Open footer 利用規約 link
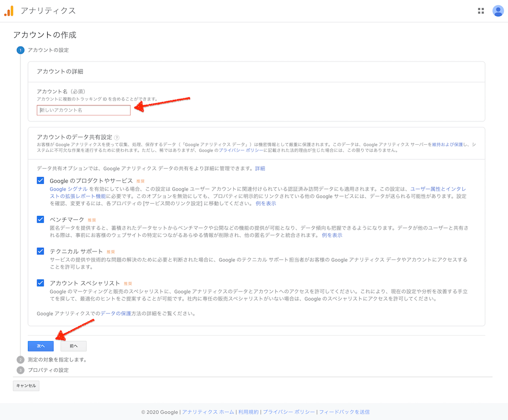Screen dimensions: 508x420 [248, 412]
